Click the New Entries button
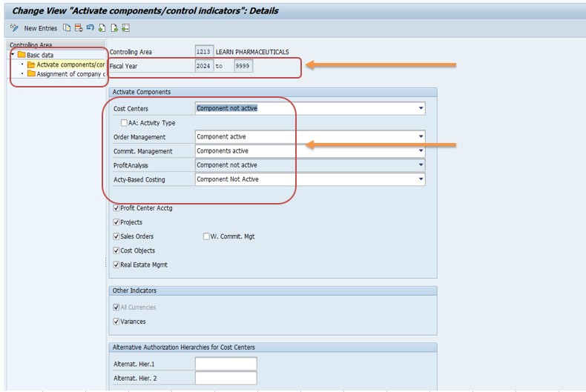The width and height of the screenshot is (586, 392). [40, 28]
